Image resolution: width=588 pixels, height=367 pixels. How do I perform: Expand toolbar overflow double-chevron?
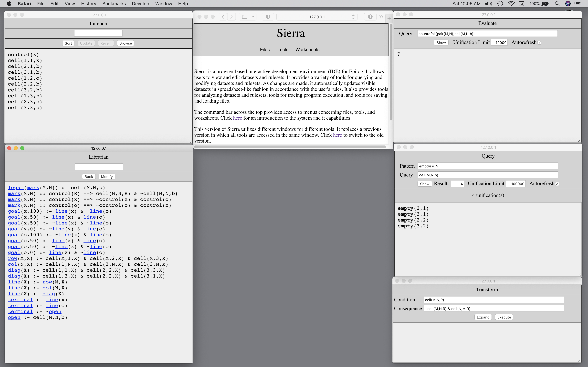click(x=381, y=17)
